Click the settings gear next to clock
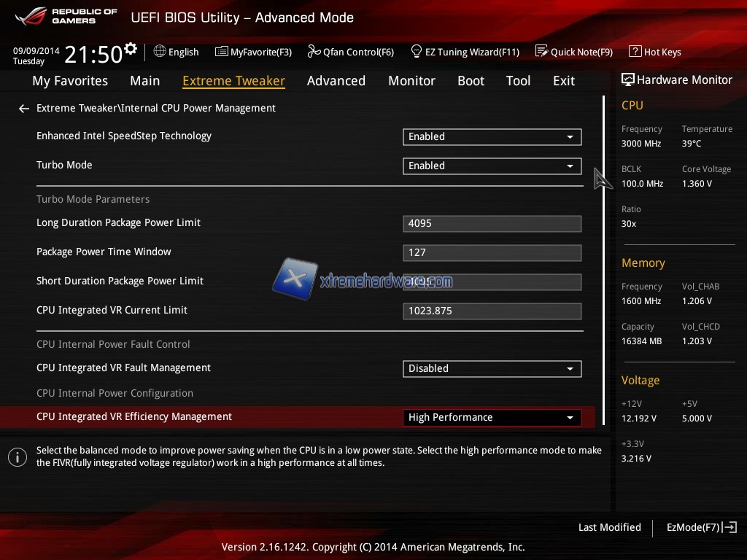This screenshot has height=560, width=747. tap(131, 49)
